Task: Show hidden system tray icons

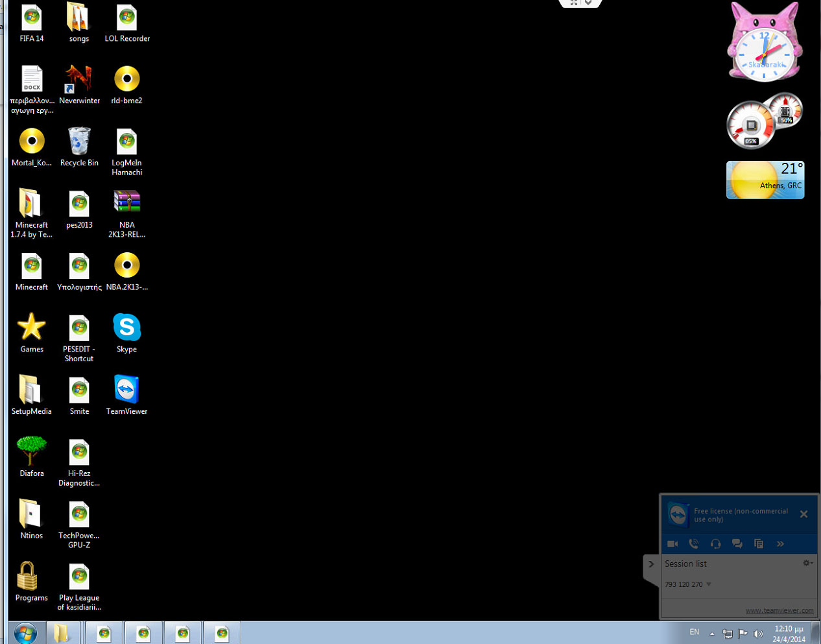Action: pos(712,634)
